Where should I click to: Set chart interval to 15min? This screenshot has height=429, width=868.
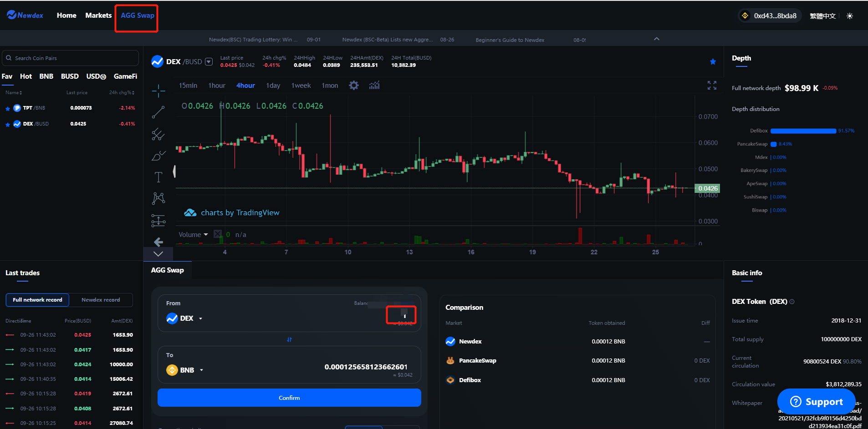pyautogui.click(x=188, y=86)
